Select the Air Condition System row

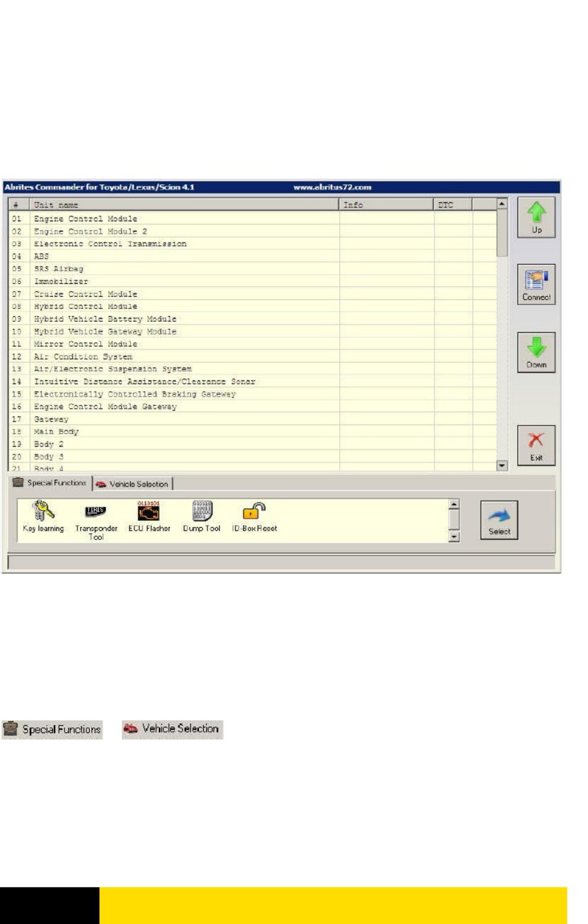[x=253, y=357]
